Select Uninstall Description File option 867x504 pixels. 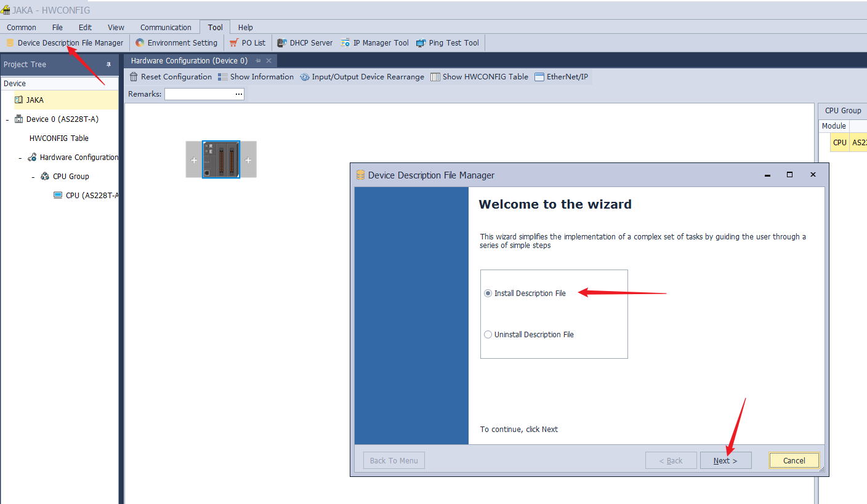pos(488,335)
